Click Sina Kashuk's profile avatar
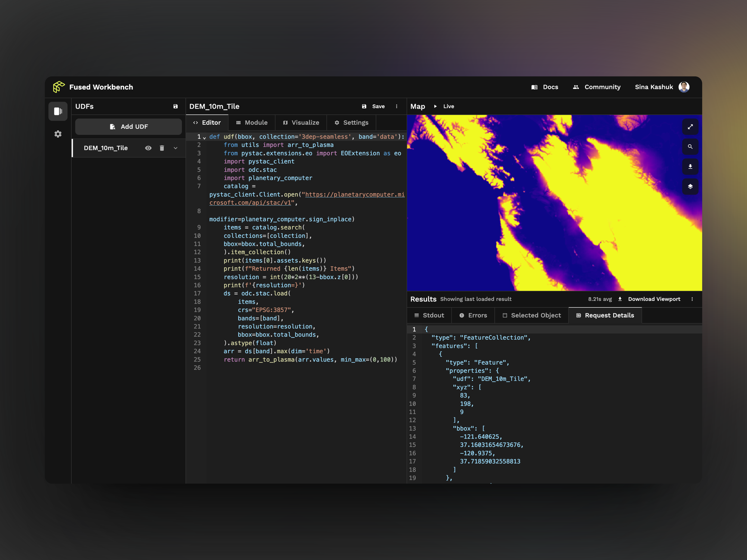This screenshot has height=560, width=747. click(x=684, y=87)
